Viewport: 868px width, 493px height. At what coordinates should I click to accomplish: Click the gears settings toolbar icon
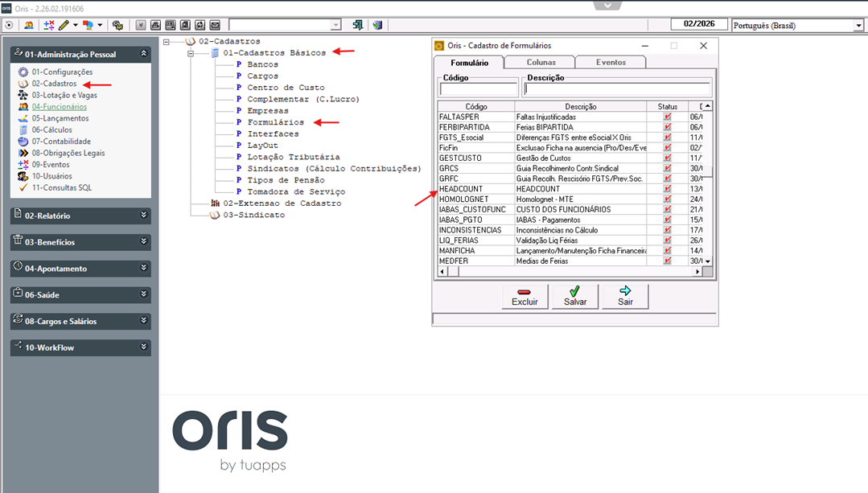(x=117, y=25)
